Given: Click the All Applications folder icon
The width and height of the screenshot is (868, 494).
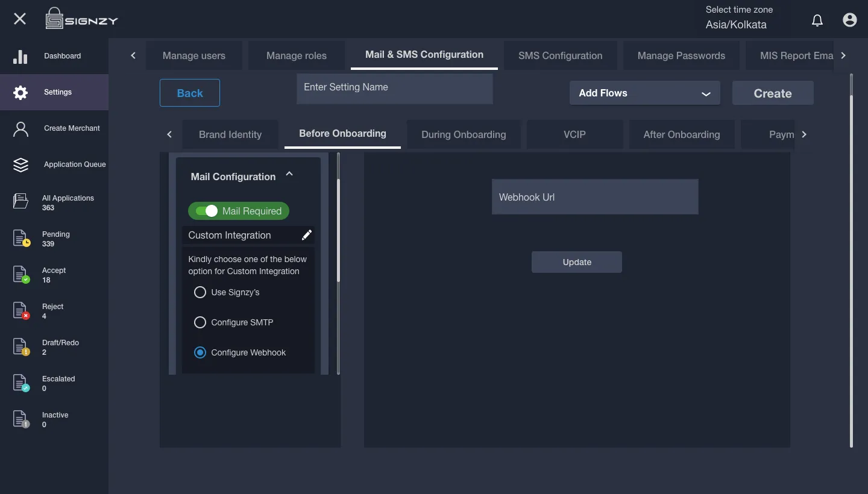Looking at the screenshot, I should pos(20,201).
